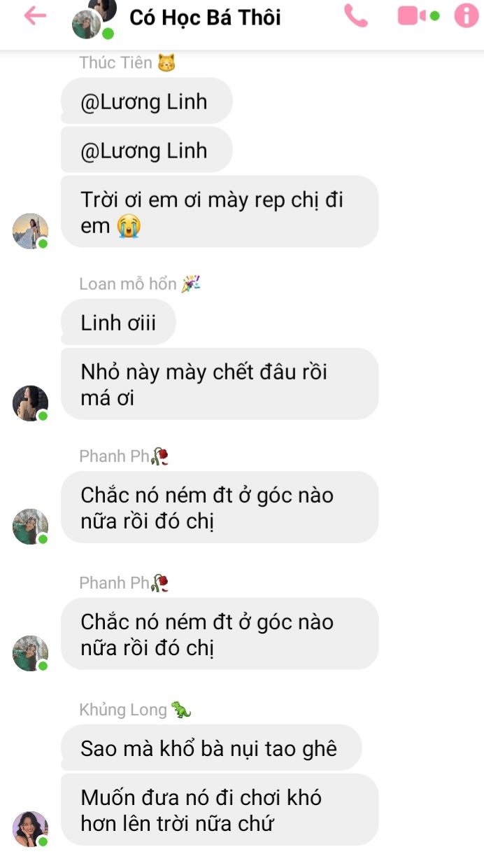This screenshot has width=484, height=868.
Task: Tap the group name Có Học Bá Thôi
Action: [x=205, y=17]
